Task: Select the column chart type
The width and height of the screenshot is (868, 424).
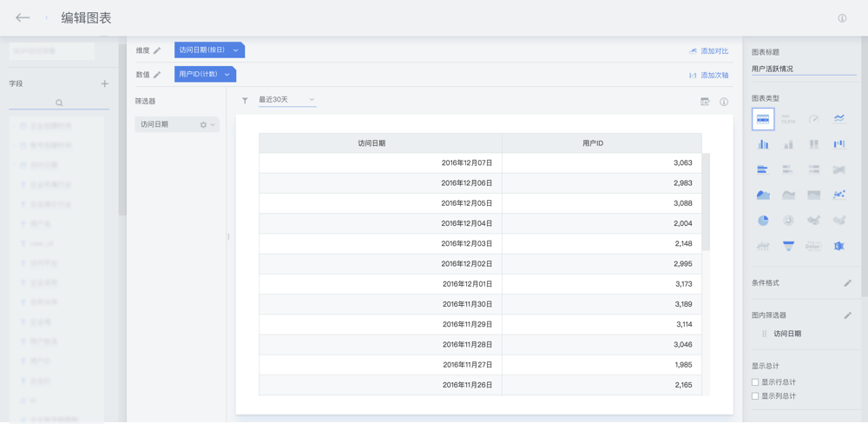Action: pyautogui.click(x=763, y=144)
